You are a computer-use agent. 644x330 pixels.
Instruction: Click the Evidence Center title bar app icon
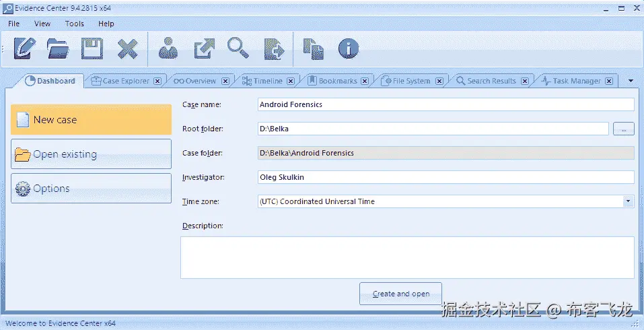coord(8,8)
